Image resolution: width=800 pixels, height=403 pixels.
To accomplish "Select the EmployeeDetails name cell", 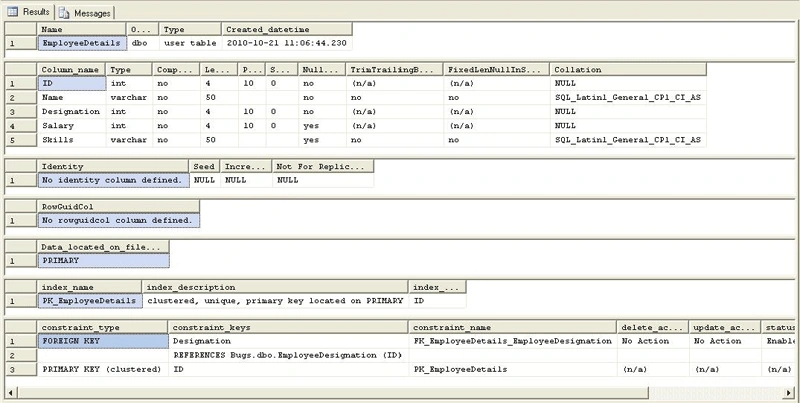I will click(x=82, y=43).
